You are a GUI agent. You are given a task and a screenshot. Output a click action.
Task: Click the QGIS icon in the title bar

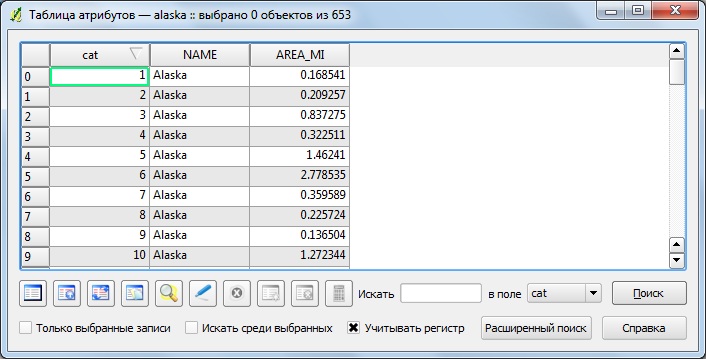point(16,15)
